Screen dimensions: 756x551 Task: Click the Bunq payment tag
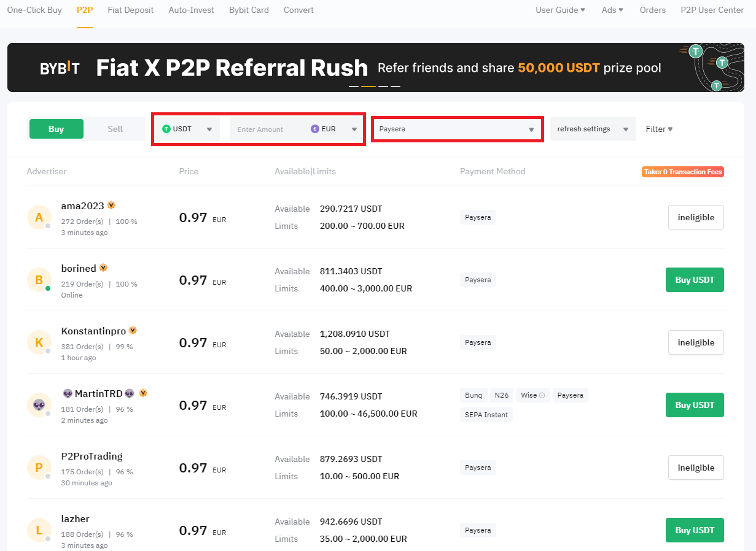[x=473, y=395]
